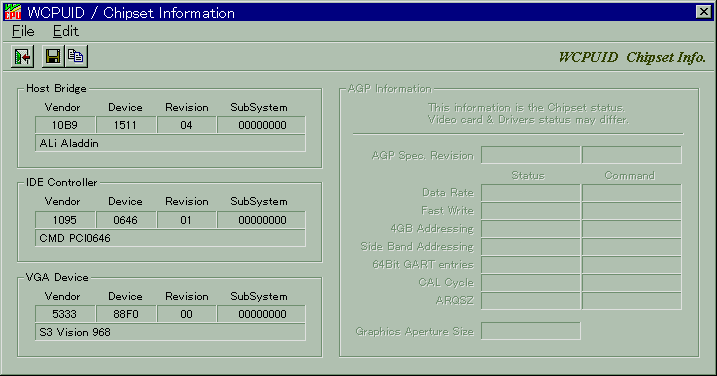Select Host Bridge vendor value 10B9

coord(65,125)
